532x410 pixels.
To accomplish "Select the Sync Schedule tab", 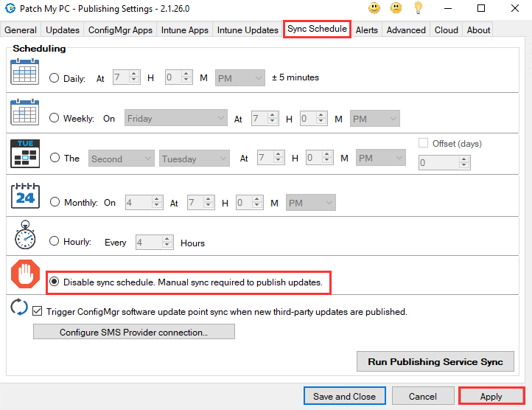I will pos(317,29).
